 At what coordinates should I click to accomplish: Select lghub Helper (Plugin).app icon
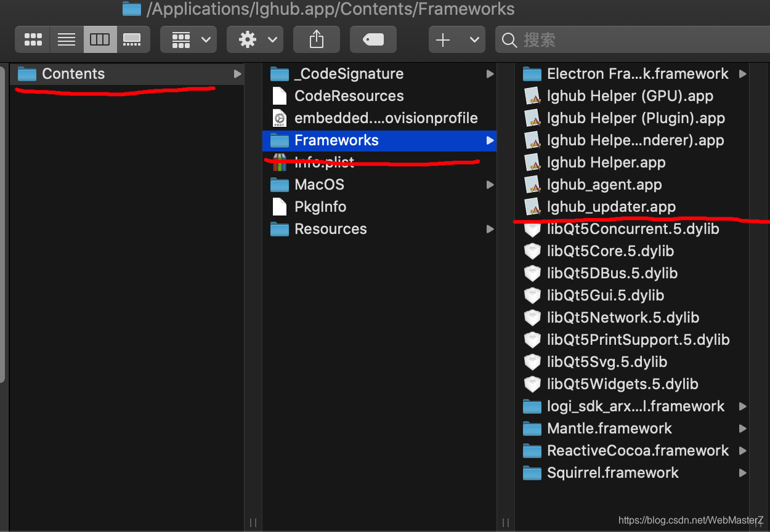pos(532,118)
